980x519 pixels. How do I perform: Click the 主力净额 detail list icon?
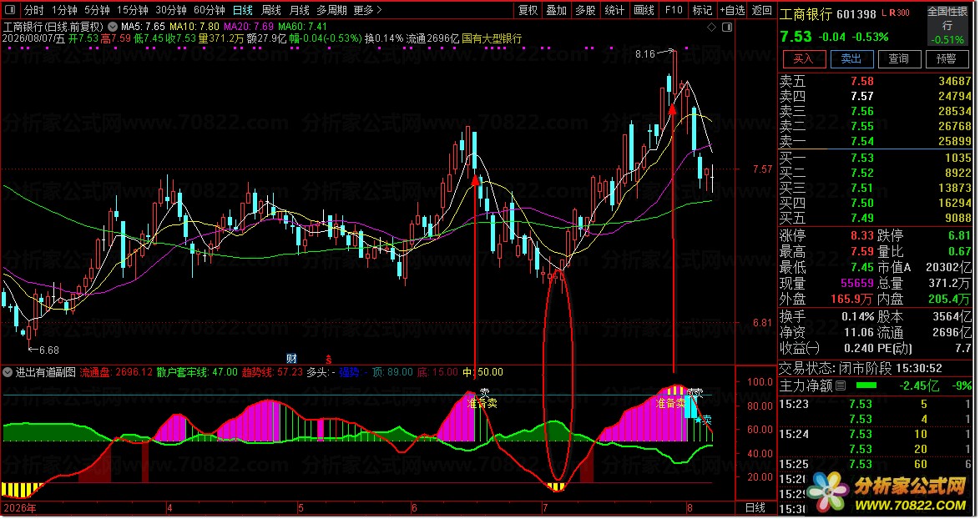coord(841,386)
